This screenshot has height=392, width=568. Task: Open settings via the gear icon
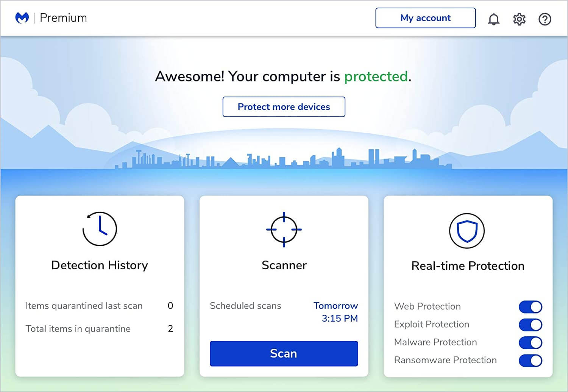[519, 19]
